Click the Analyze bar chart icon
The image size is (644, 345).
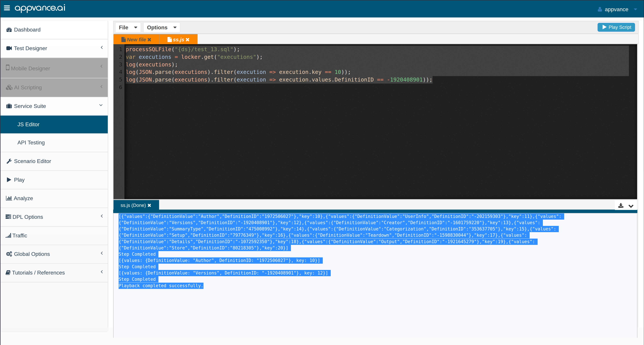9,198
